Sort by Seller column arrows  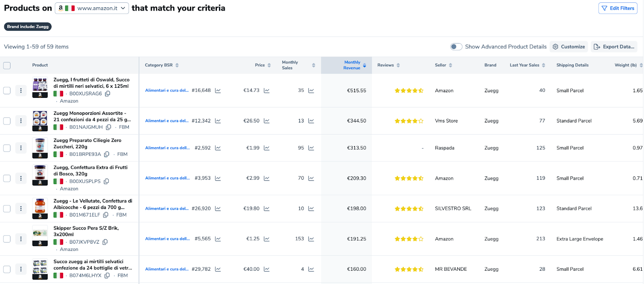pos(450,65)
